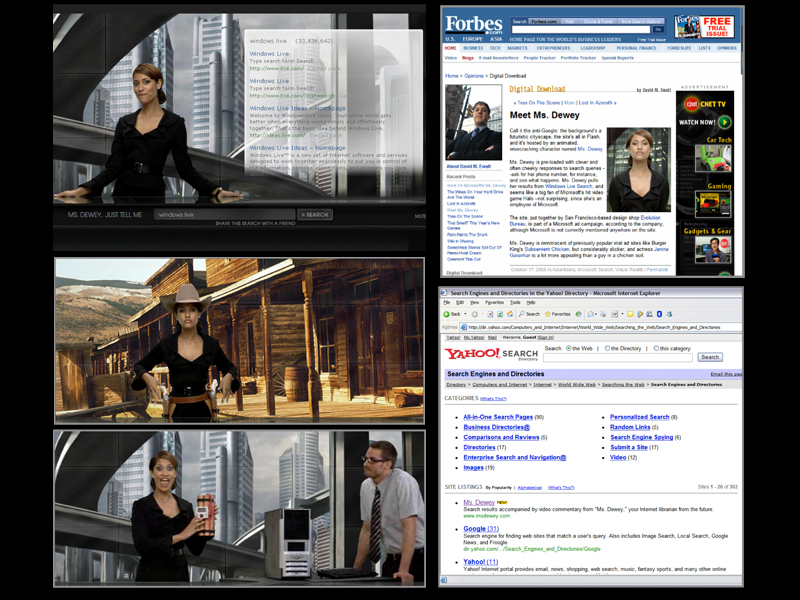Switch to the Markets tab on Forbes

pyautogui.click(x=517, y=48)
